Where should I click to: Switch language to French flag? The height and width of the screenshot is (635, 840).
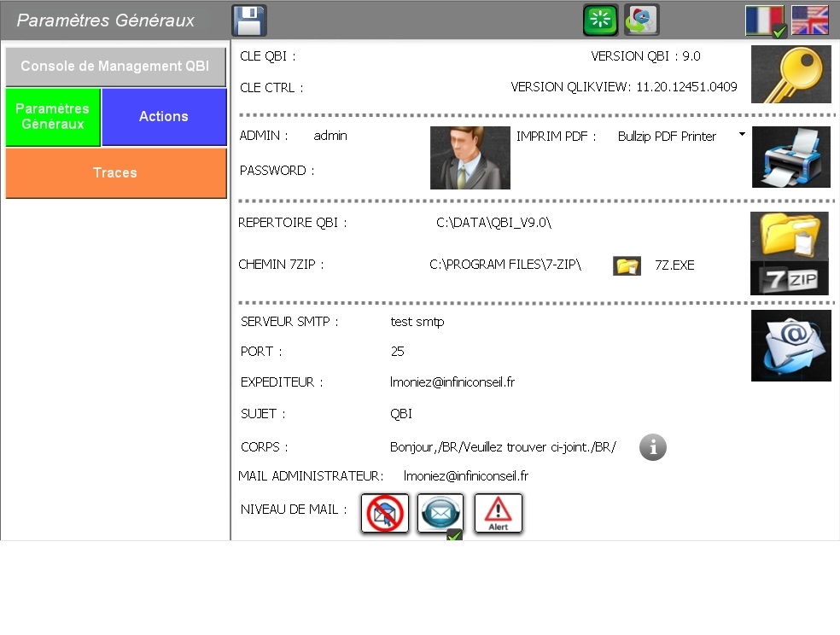click(765, 20)
